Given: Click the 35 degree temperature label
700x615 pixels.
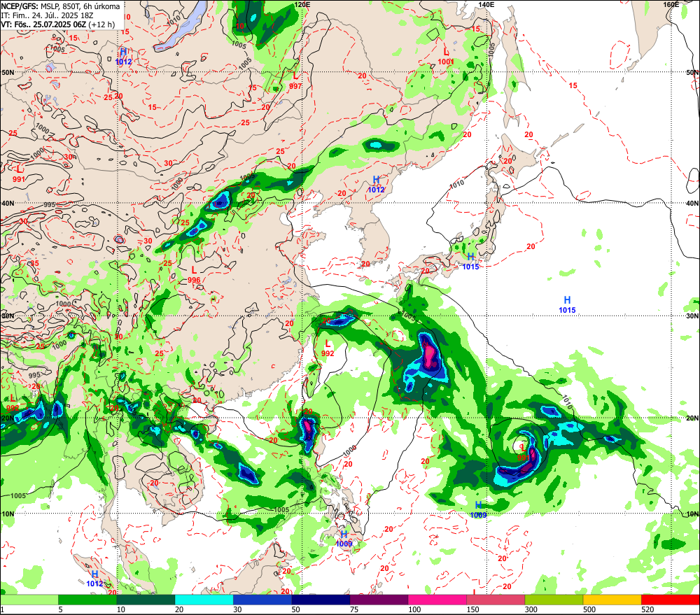Looking at the screenshot, I should point(35,263).
